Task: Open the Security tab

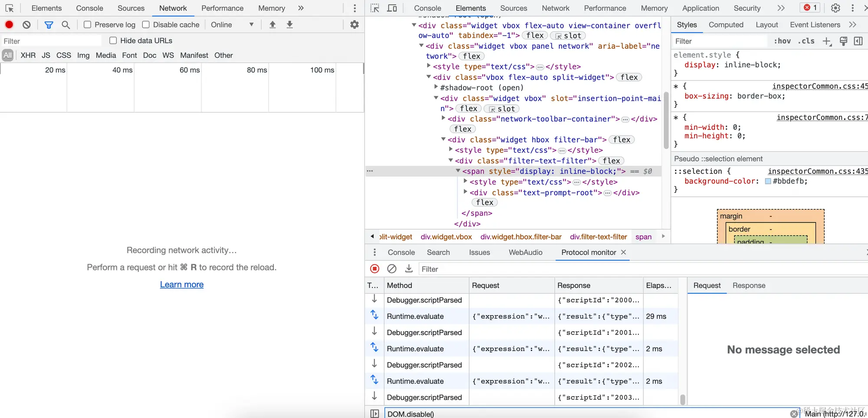Action: (747, 8)
